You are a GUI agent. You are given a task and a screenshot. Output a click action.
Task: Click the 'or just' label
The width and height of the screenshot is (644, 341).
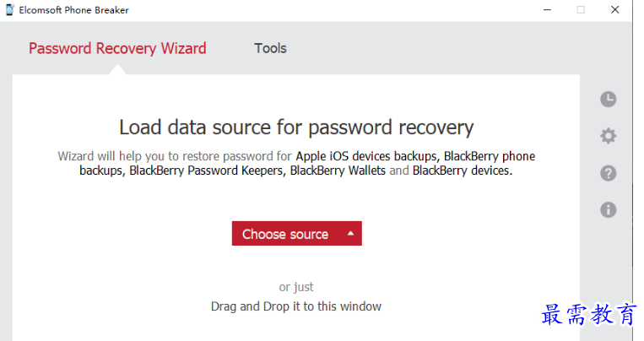coord(296,287)
